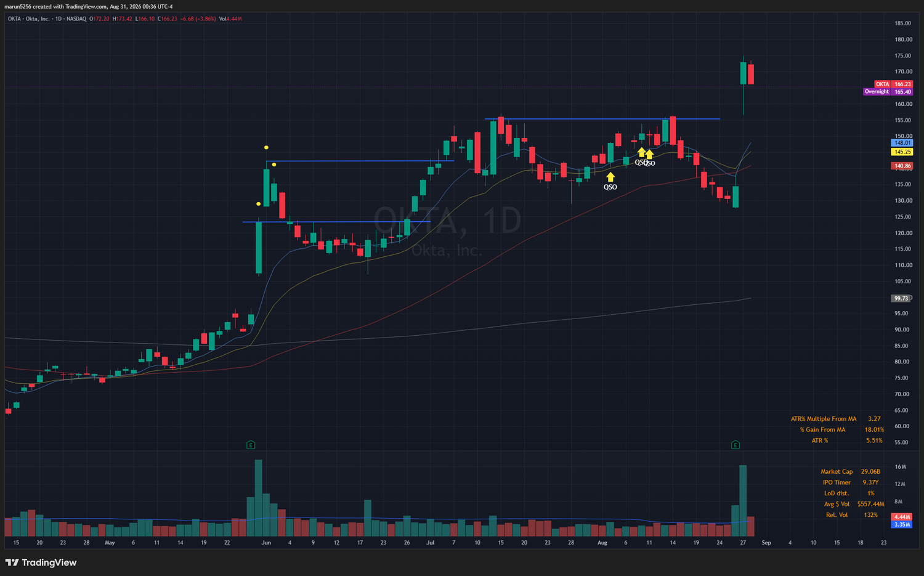The image size is (924, 576).
Task: Click the 'IPO Timer' label
Action: (837, 483)
